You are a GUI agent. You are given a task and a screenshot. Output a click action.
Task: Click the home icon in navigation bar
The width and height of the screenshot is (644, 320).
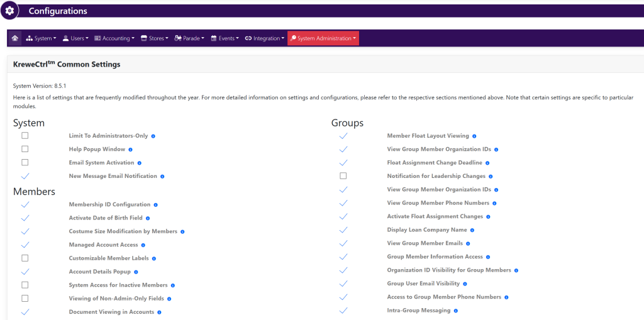[x=14, y=38]
